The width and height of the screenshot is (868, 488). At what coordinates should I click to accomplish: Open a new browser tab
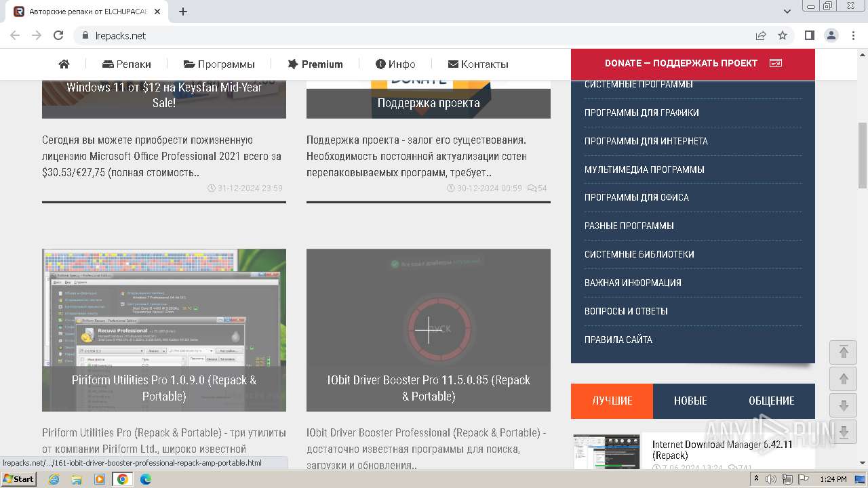(x=183, y=12)
